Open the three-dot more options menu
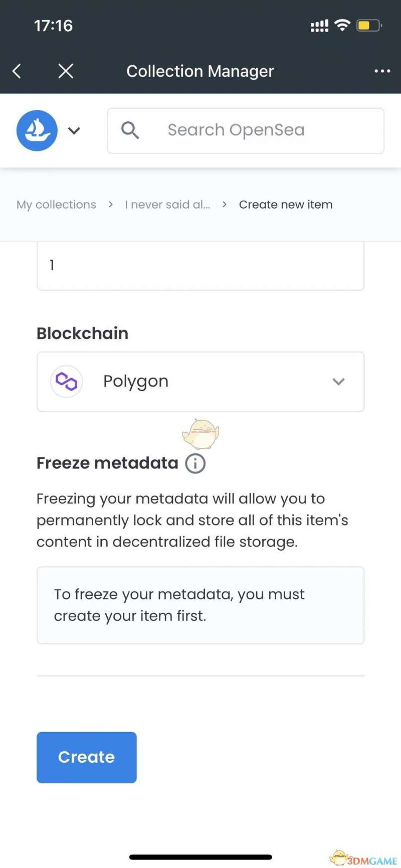 pos(382,71)
